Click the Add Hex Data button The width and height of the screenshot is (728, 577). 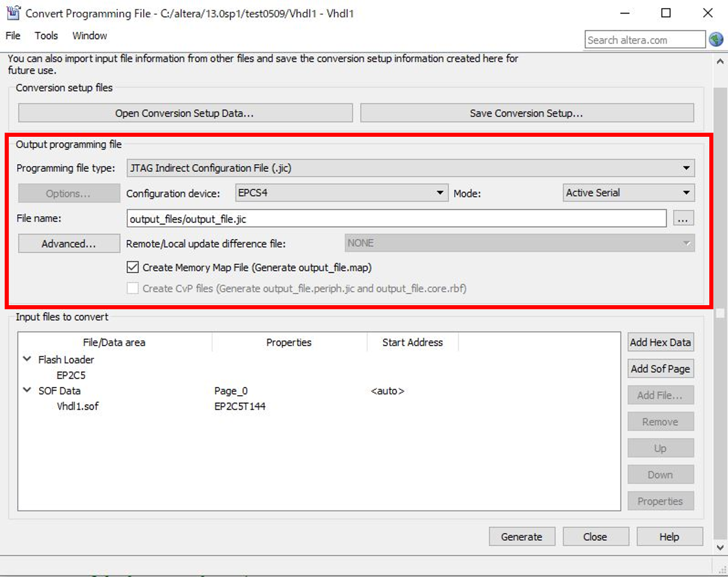(661, 343)
